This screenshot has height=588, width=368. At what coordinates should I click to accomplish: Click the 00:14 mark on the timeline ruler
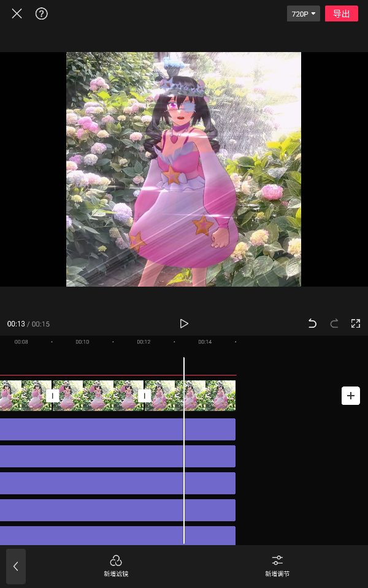tap(205, 342)
